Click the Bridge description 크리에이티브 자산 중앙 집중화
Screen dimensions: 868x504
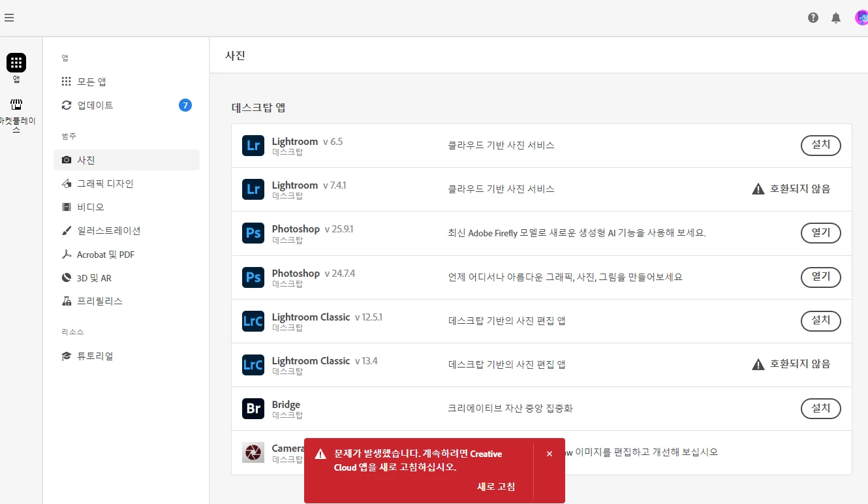[510, 409]
